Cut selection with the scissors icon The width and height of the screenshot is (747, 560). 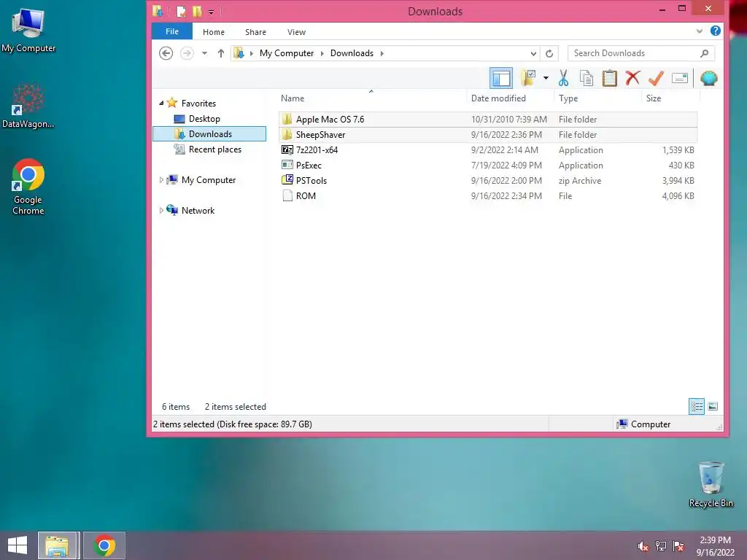(564, 78)
